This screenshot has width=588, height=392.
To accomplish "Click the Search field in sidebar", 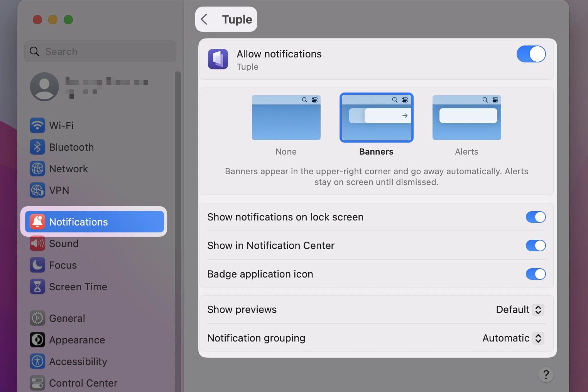I will (100, 51).
